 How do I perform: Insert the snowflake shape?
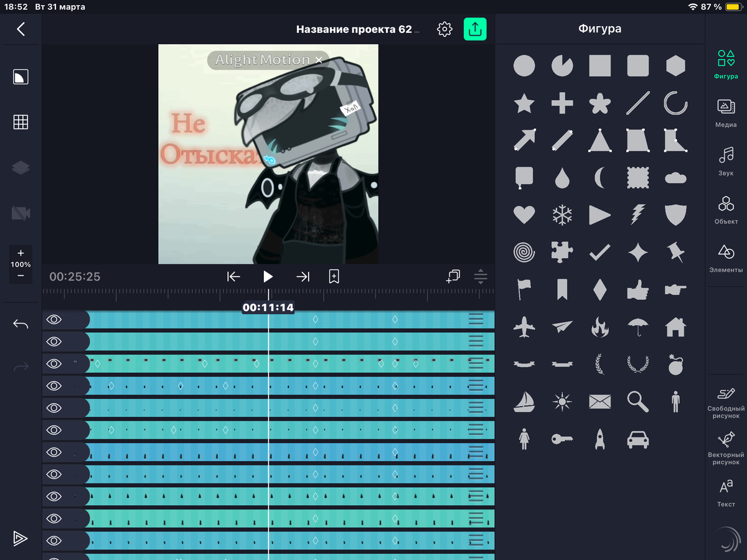562,215
